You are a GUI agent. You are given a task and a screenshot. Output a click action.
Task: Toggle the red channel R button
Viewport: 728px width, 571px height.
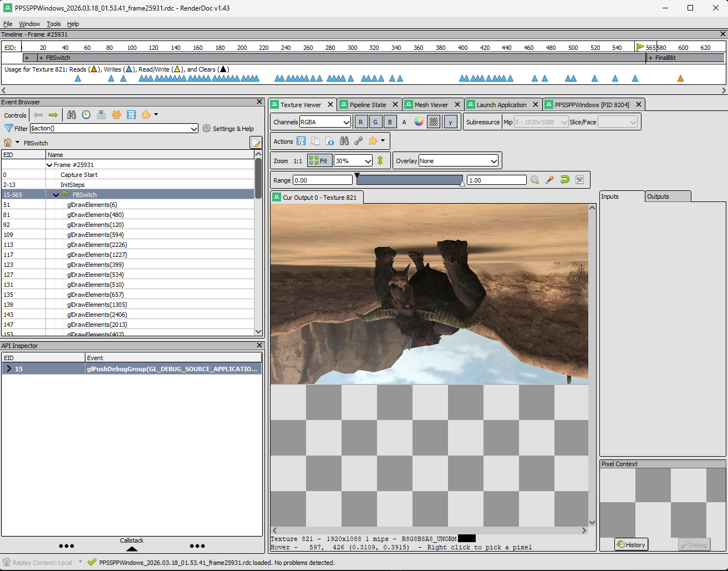tap(360, 122)
